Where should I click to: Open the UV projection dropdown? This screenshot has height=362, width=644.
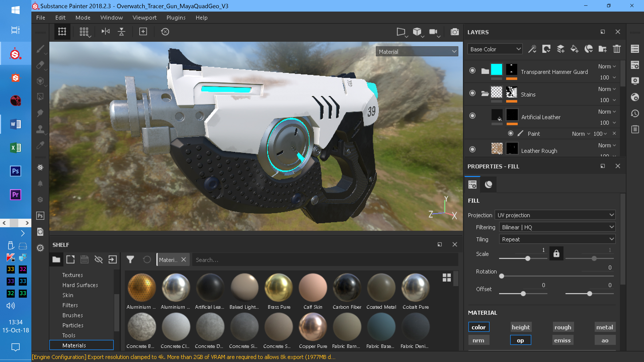point(555,215)
